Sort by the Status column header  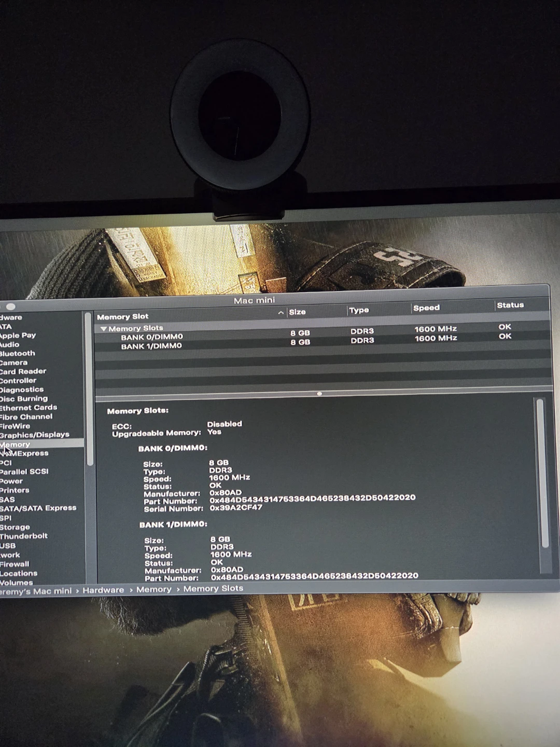point(510,305)
